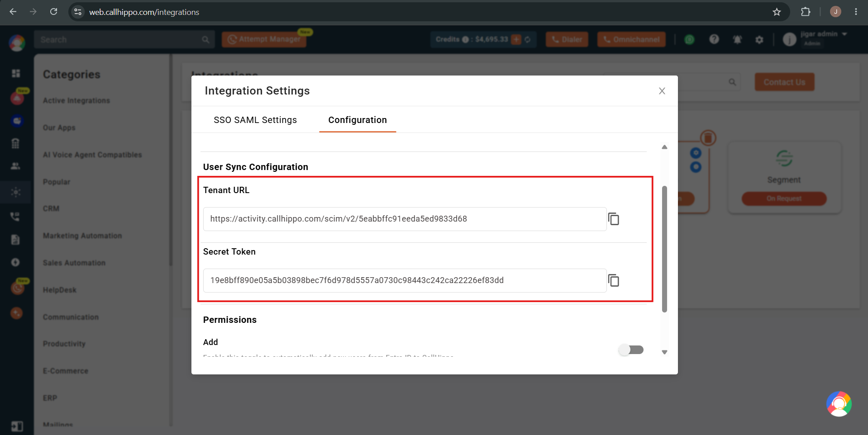This screenshot has width=868, height=435.
Task: Reload the CallHippo page
Action: pos(53,12)
